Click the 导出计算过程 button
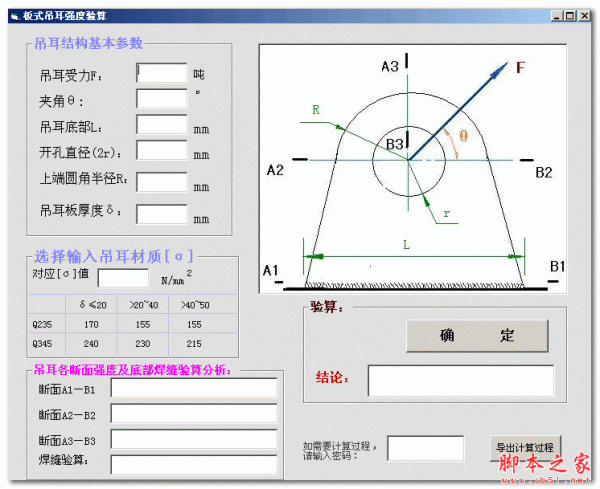 click(x=525, y=448)
